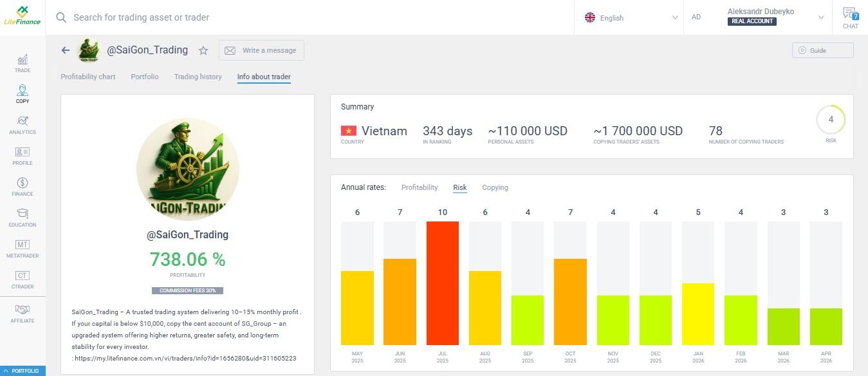The image size is (868, 376).
Task: Open the Education section in sidebar
Action: pyautogui.click(x=23, y=218)
